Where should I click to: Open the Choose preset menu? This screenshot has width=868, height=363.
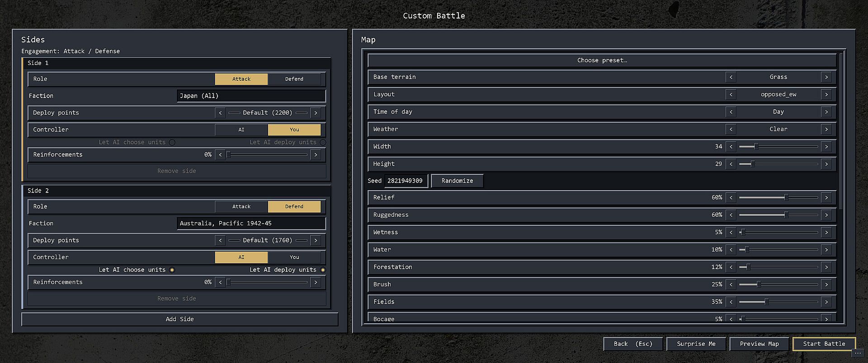tap(602, 60)
